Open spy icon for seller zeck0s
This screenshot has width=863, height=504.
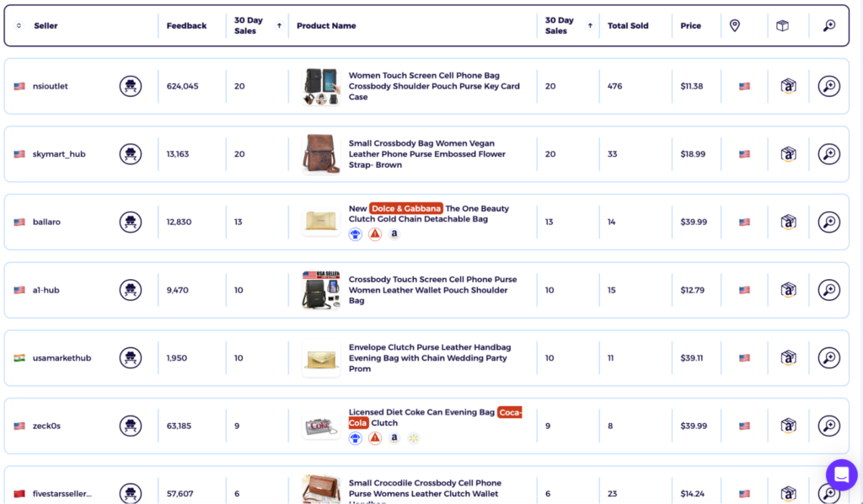tap(131, 426)
